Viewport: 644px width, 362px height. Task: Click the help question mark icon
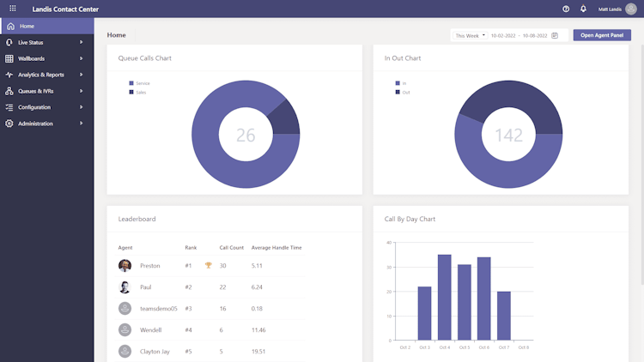point(566,9)
